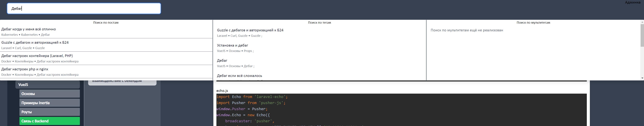Open the 'Основы' sidebar item
This screenshot has height=126, width=644.
(50, 94)
